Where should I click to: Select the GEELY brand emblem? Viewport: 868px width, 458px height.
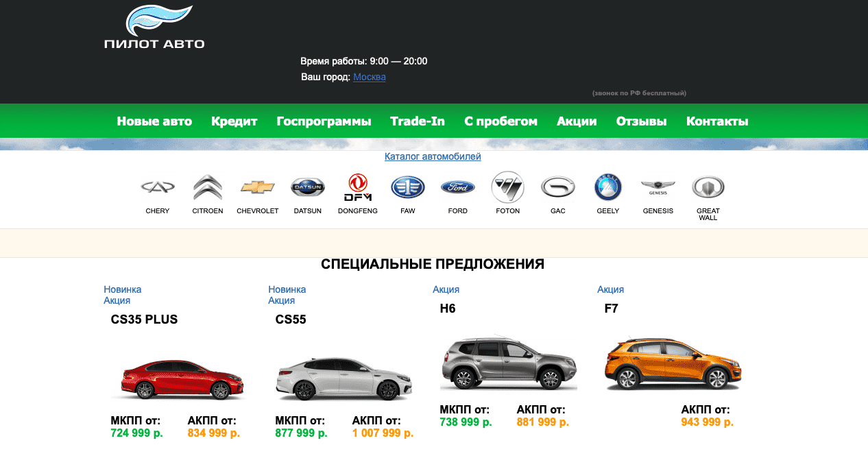click(607, 186)
